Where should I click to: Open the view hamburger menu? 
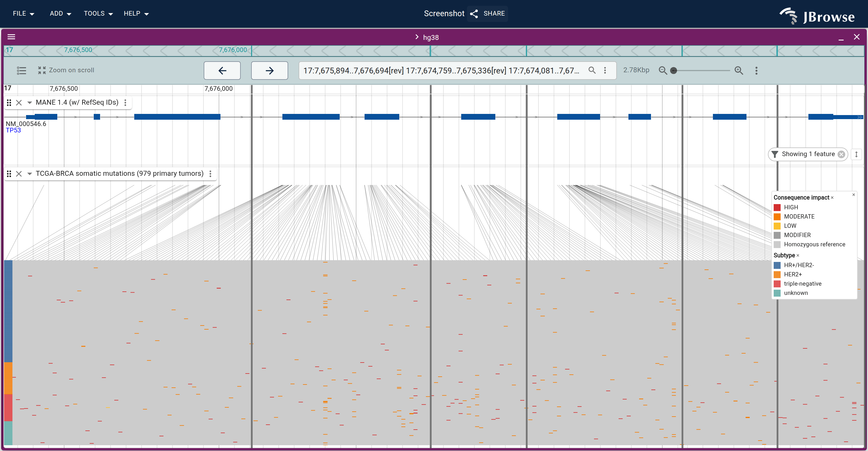pos(12,37)
